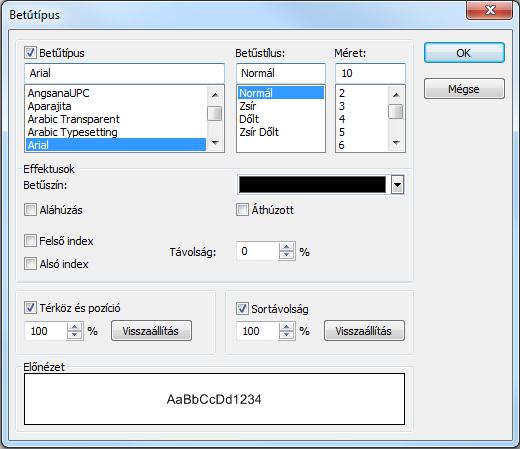The width and height of the screenshot is (520, 449).
Task: Open the Betűszín color dropdown arrow
Action: pyautogui.click(x=397, y=185)
